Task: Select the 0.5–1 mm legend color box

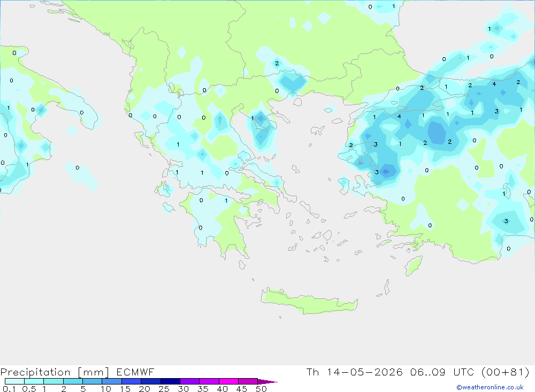Action: (34, 381)
